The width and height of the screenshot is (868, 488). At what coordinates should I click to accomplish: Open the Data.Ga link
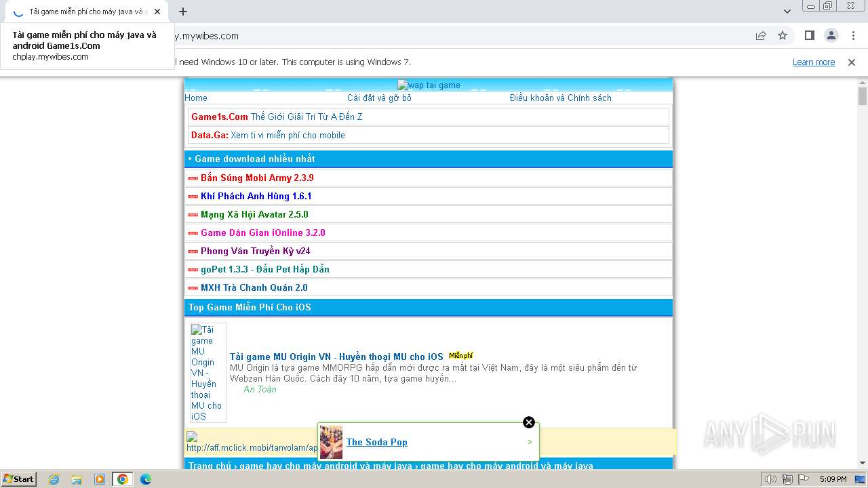(x=210, y=135)
